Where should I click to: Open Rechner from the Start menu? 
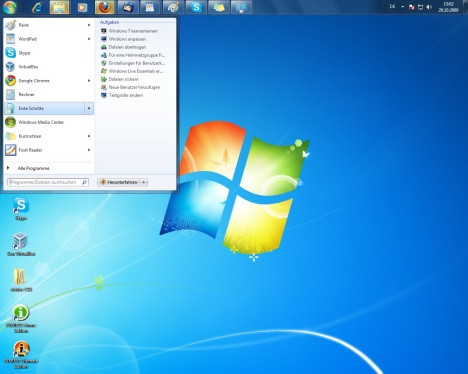(49, 95)
